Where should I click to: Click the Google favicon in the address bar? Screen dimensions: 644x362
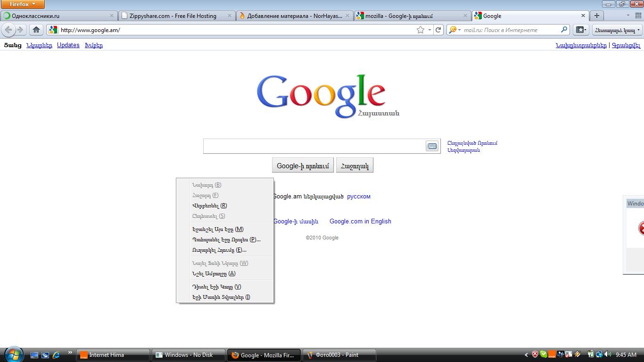[53, 30]
